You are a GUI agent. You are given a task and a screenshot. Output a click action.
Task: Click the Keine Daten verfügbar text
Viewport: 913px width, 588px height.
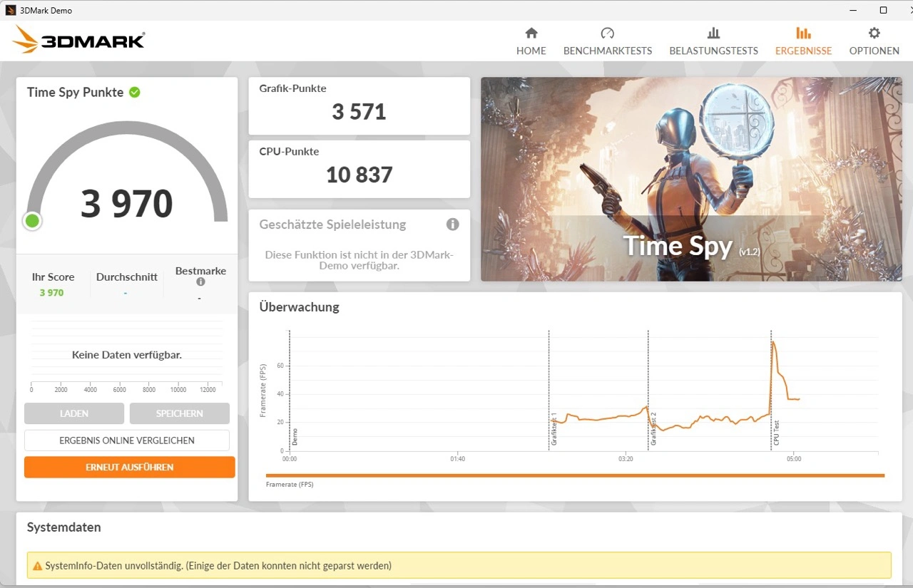[x=127, y=354]
